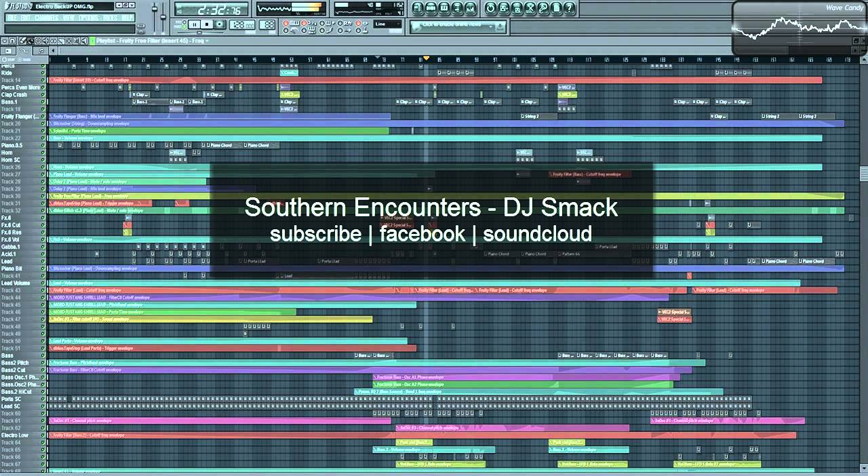Select the Clap Crash track name
The height and width of the screenshot is (476, 868).
coord(14,94)
